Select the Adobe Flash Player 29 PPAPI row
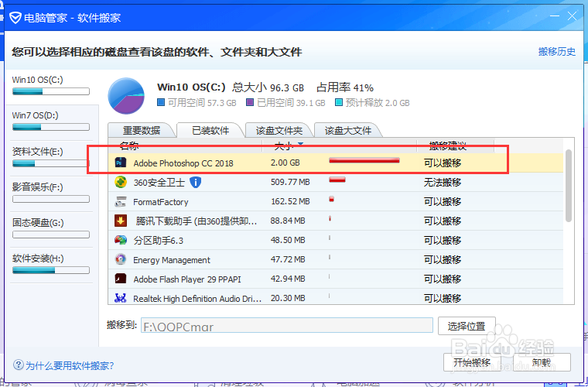This screenshot has width=588, height=387. (x=336, y=279)
